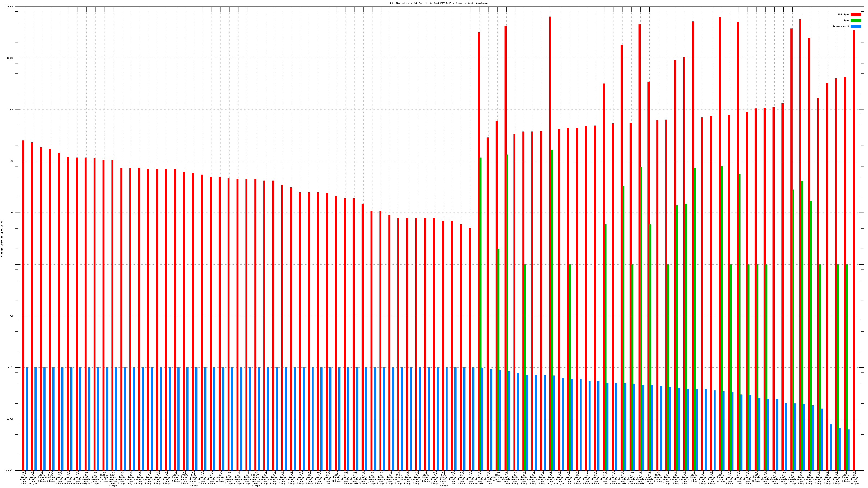Click the 'Score (0..1)' legend text
868x488 pixels.
[x=841, y=26]
